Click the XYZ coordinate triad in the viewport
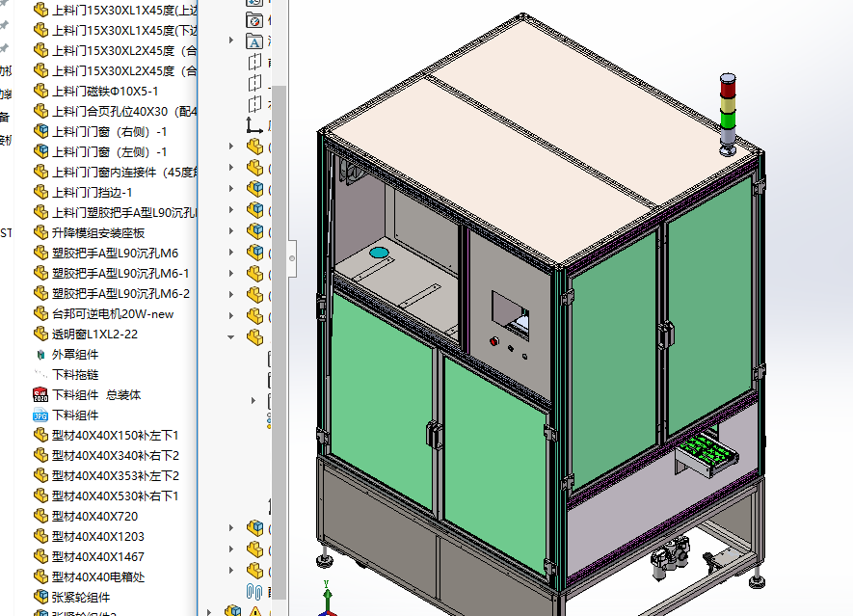Screen dimensions: 853x616 pyautogui.click(x=328, y=599)
